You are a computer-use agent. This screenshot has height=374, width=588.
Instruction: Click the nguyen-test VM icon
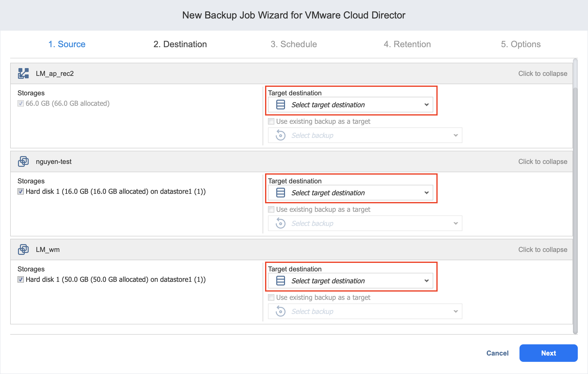click(x=23, y=161)
